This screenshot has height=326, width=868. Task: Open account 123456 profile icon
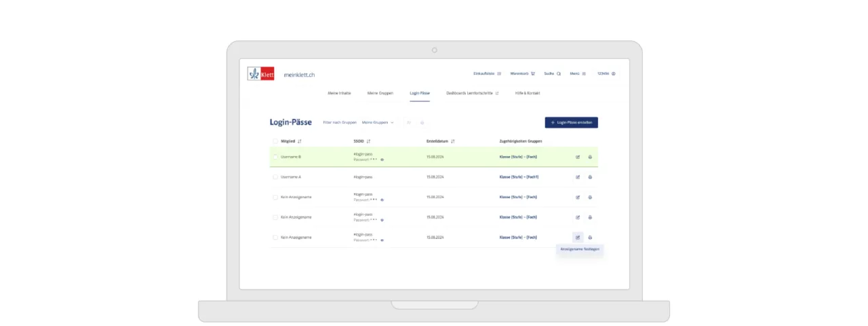tap(613, 73)
